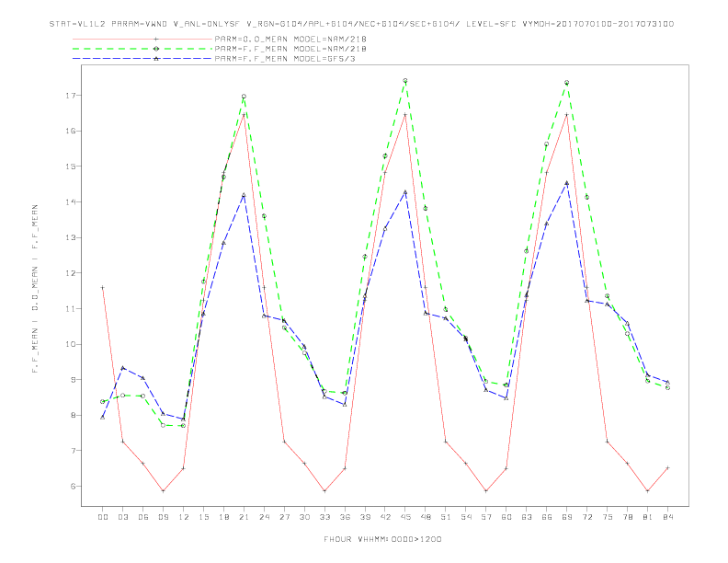
Task: Click y-axis tick label 15
Action: click(71, 167)
